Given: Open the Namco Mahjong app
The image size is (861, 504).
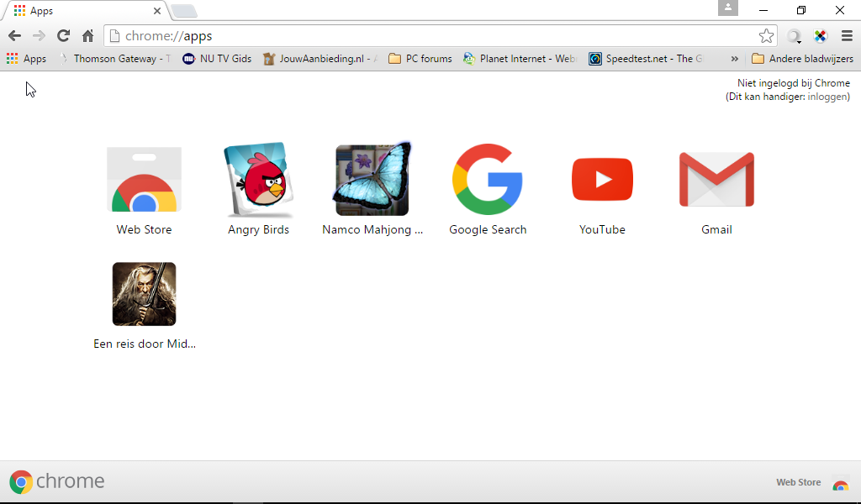Looking at the screenshot, I should [x=372, y=179].
